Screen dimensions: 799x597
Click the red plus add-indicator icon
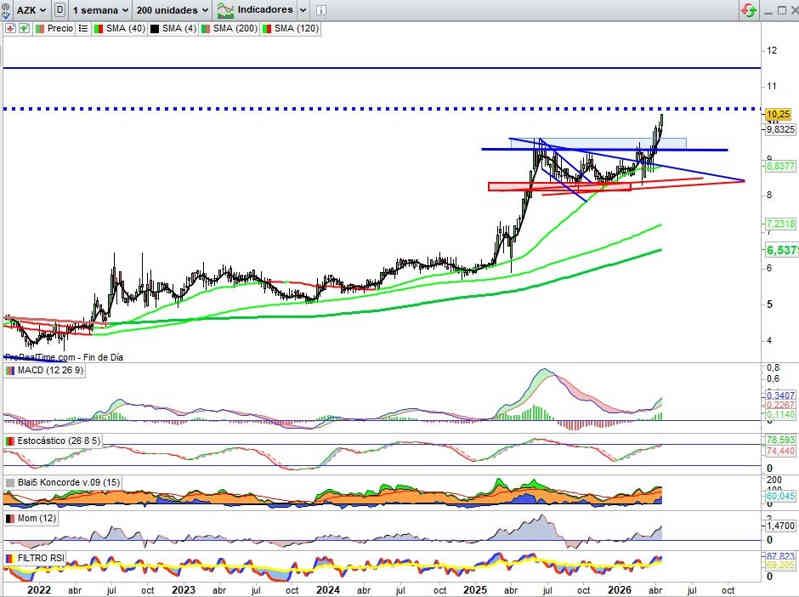(x=9, y=28)
